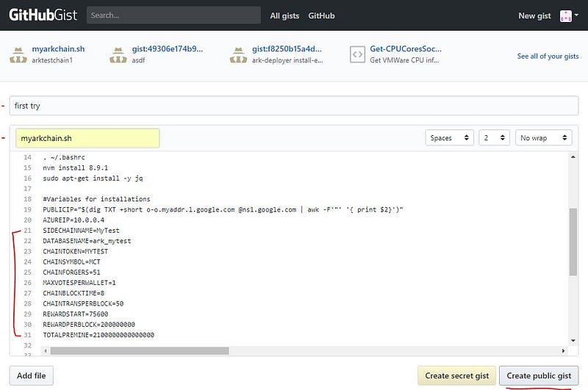Viewport: 588px width, 390px height.
Task: Open the No wrap dropdown
Action: 543,137
